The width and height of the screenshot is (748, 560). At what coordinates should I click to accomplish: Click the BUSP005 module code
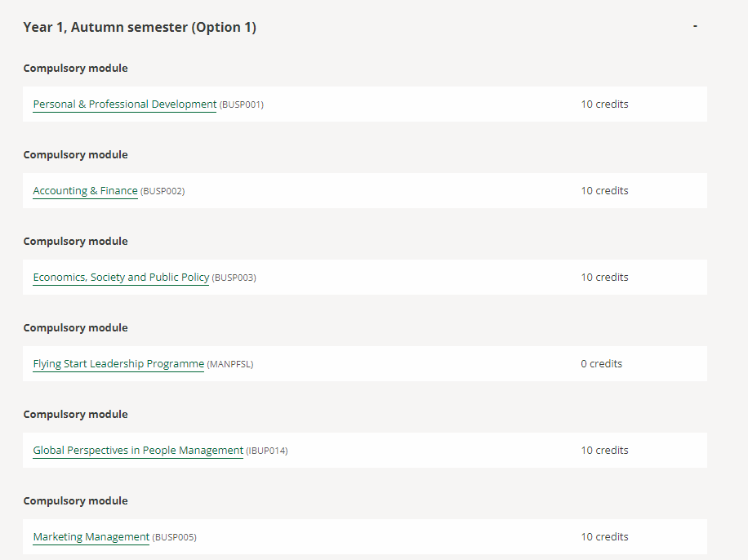coord(175,537)
